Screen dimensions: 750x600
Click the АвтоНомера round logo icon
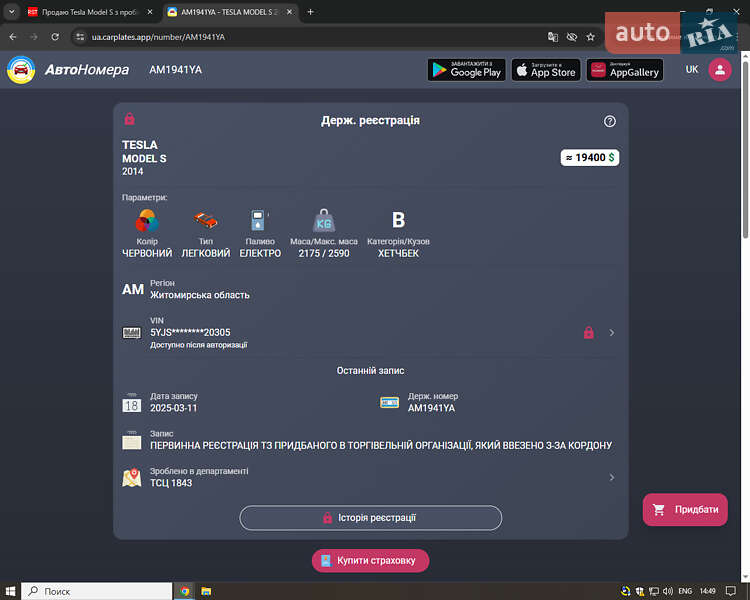[x=21, y=70]
